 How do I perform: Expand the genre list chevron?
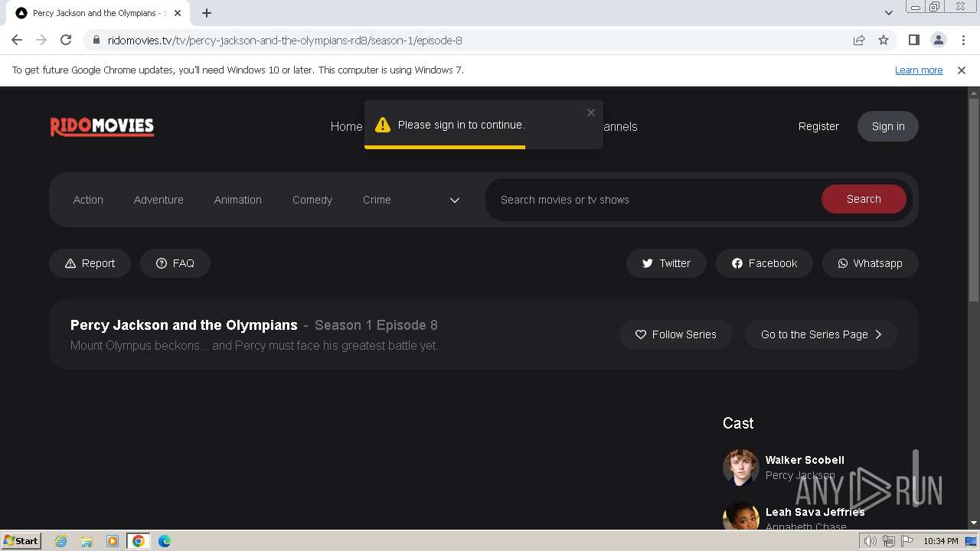[455, 200]
